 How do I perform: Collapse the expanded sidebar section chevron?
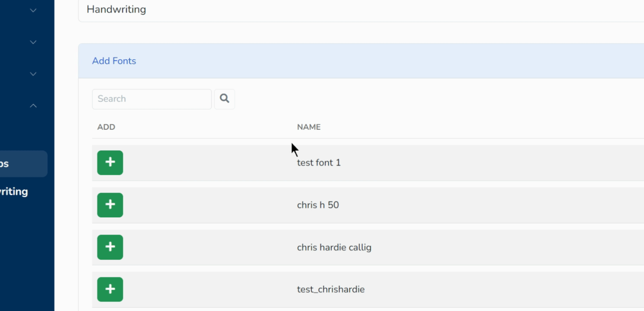click(33, 106)
